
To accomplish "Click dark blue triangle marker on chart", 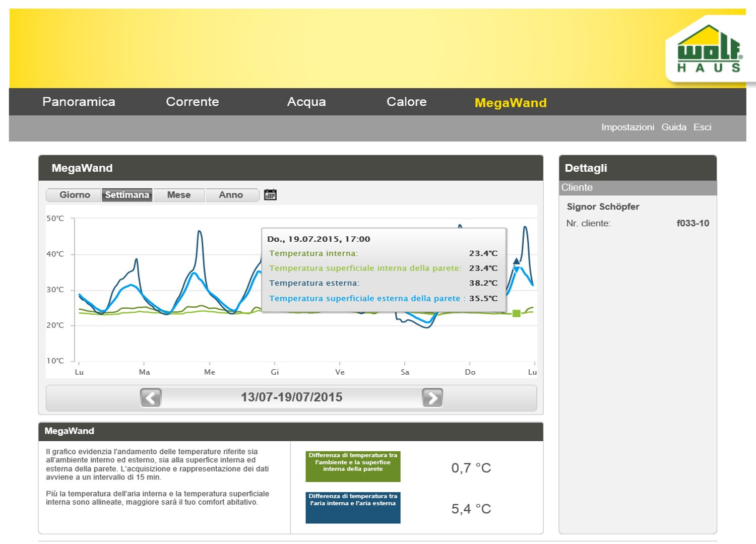I will (x=516, y=261).
